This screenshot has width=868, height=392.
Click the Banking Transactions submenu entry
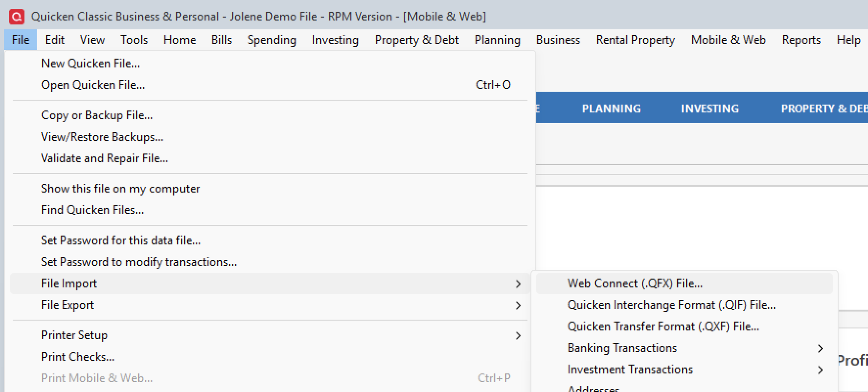click(x=685, y=348)
